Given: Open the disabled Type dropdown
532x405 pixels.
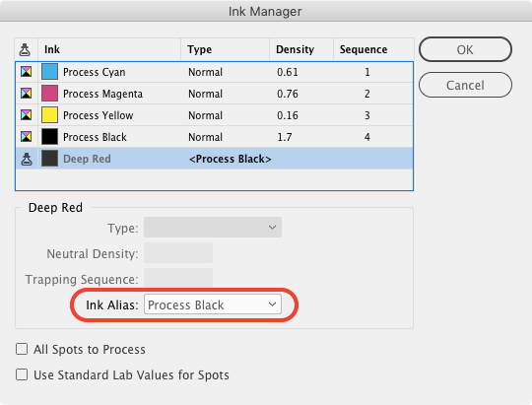Looking at the screenshot, I should click(213, 227).
